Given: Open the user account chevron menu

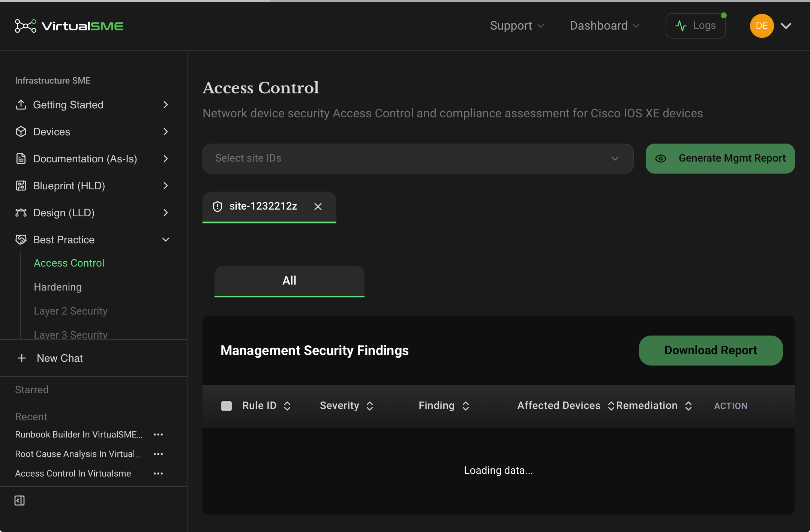Looking at the screenshot, I should [x=786, y=26].
